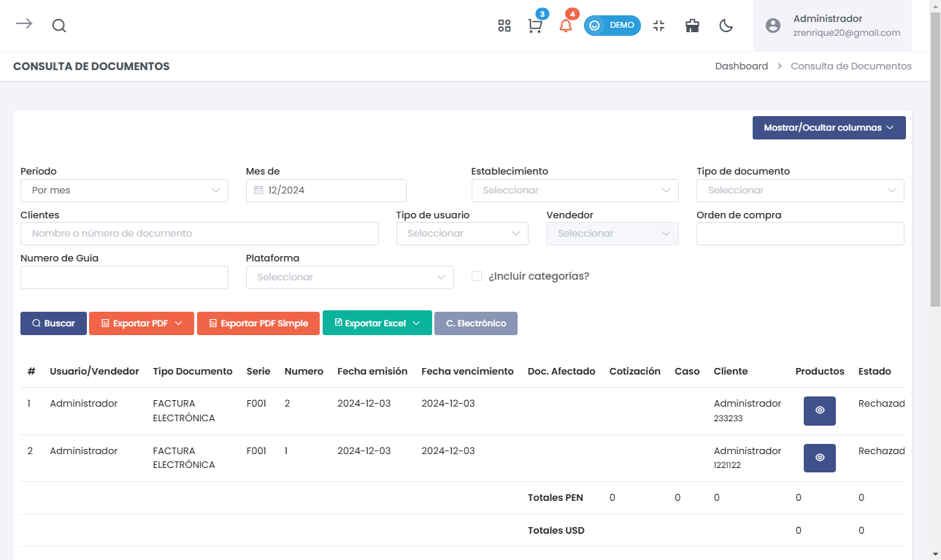Click the Fecha vencimiento column header
941x560 pixels.
(x=468, y=372)
